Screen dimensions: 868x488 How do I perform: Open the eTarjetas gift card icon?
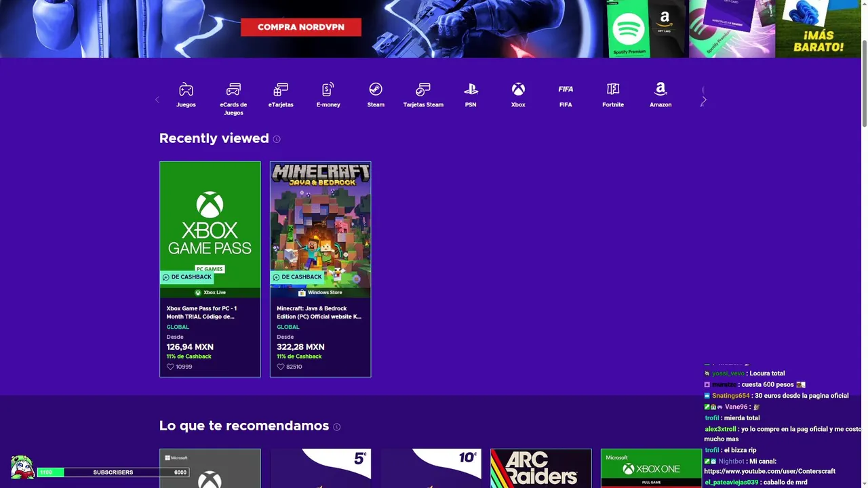coord(281,89)
